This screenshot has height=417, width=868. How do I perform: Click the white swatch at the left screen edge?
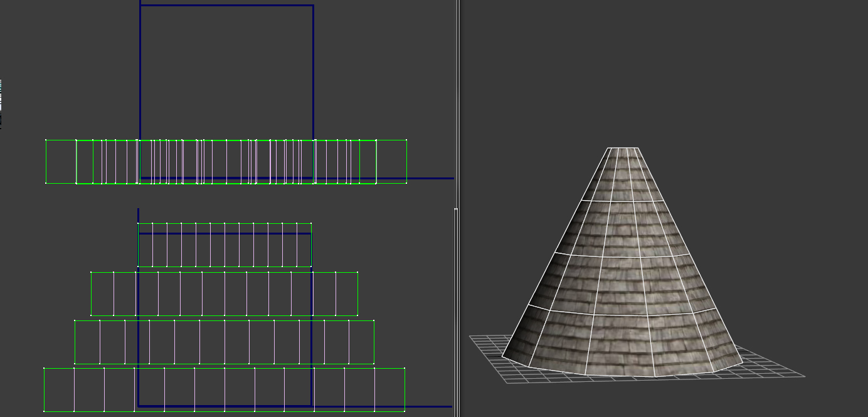pos(1,100)
